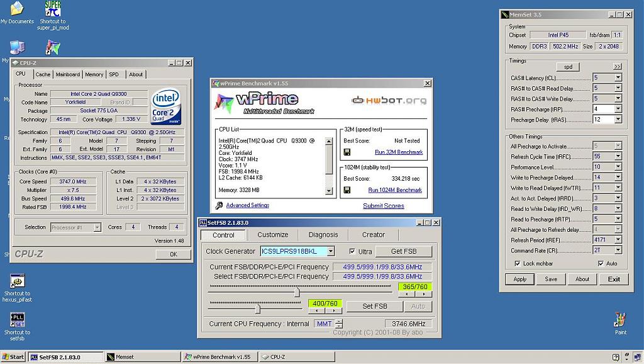Click the spd button in MemSet
The width and height of the screenshot is (644, 364).
(x=568, y=67)
